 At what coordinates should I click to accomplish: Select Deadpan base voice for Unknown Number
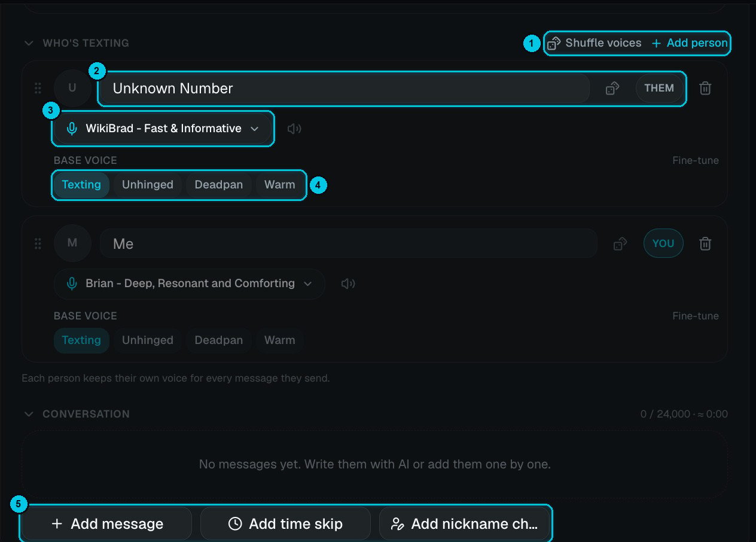[x=219, y=185]
